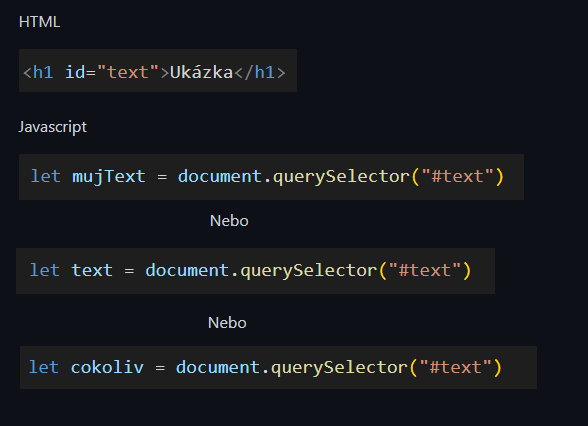Click the cokoliv variable name
Viewport: 588px width, 426px height.
tap(107, 367)
